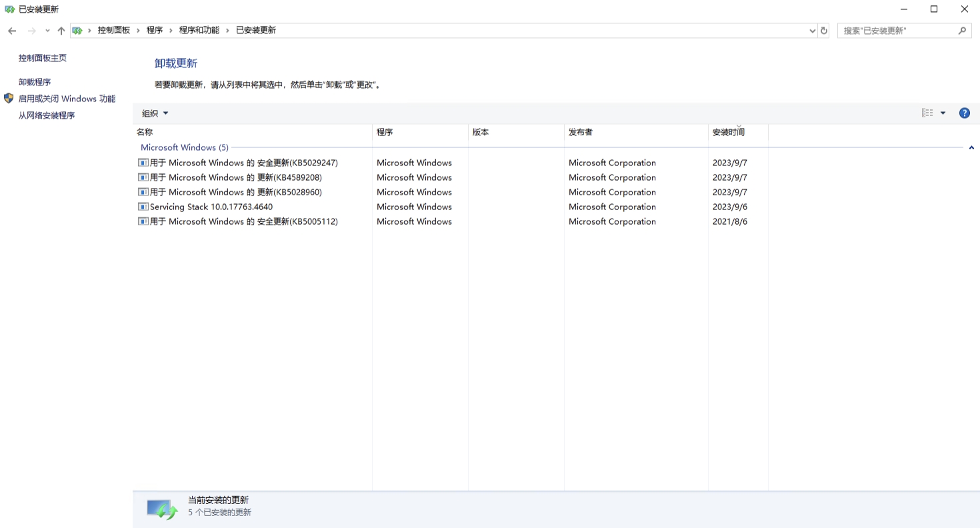Select update KB5028960 row
Screen dimensions: 980x528
pyautogui.click(x=452, y=192)
